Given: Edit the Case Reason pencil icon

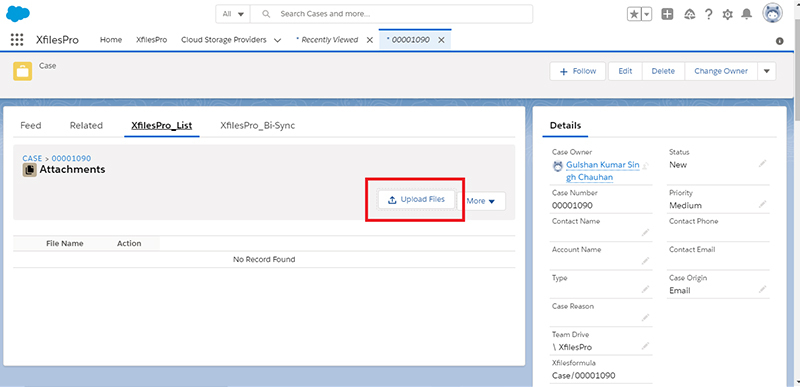Looking at the screenshot, I should 645,318.
